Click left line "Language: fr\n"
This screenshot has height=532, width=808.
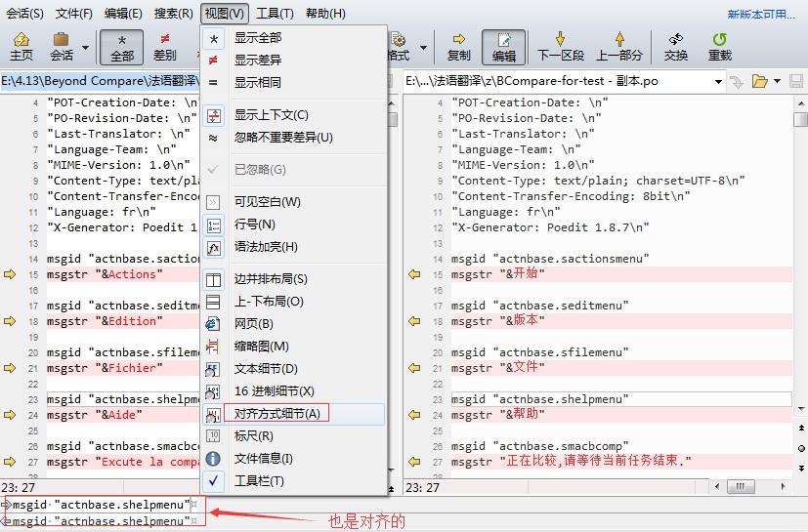click(102, 212)
